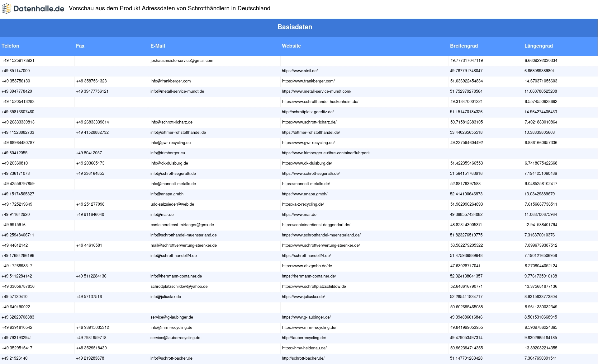
Task: Click the Datenhalle.de brand name text
Action: 39,9
